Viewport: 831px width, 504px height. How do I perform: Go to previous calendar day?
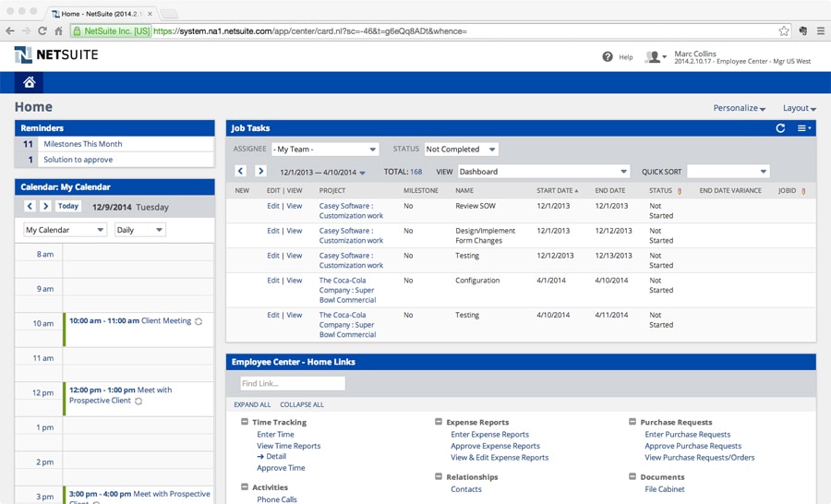[30, 206]
